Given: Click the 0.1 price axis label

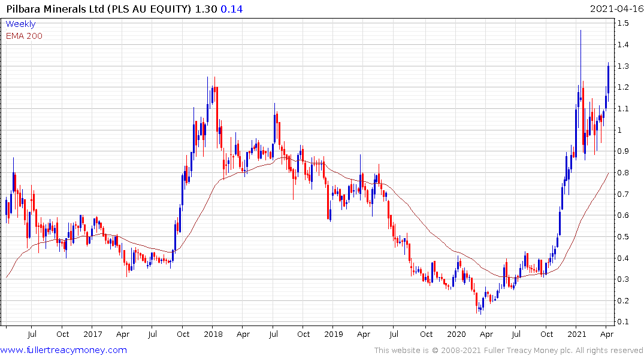Looking at the screenshot, I should click(623, 321).
